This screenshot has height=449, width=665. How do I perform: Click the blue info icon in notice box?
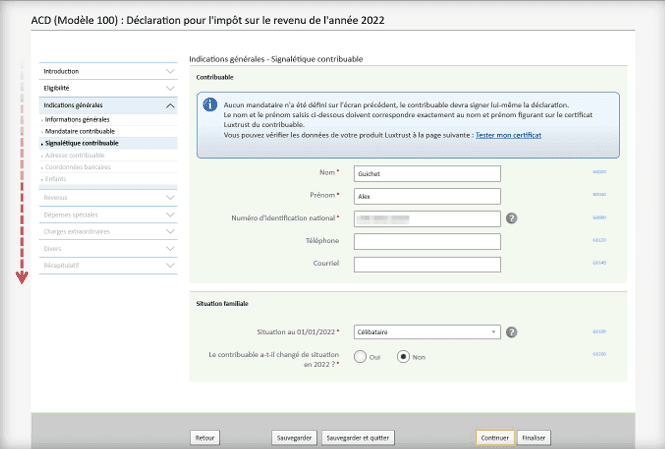coord(210,104)
